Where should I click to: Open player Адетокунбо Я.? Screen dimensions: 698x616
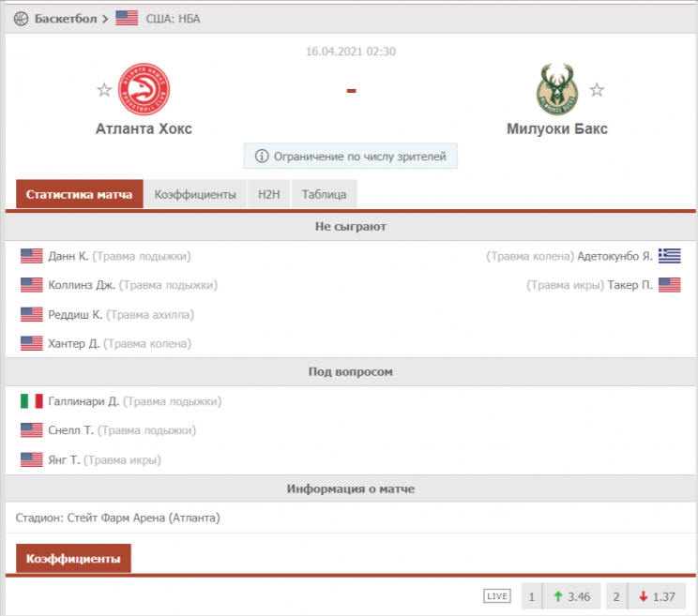(615, 256)
